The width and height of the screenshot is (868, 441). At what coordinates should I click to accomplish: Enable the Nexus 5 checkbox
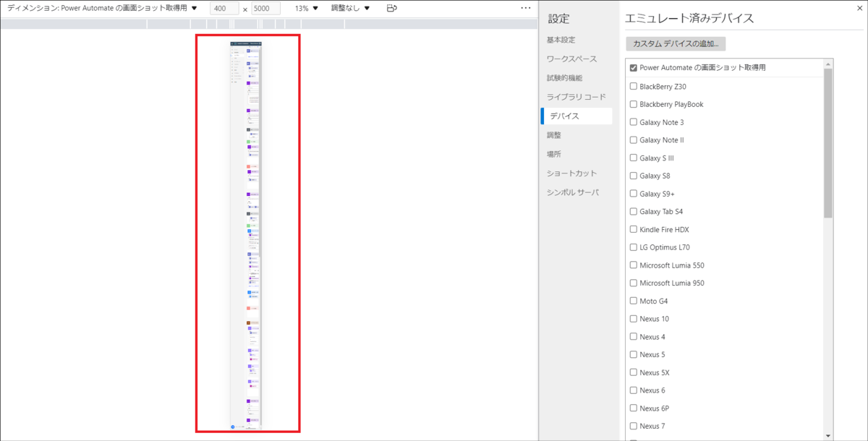tap(634, 354)
